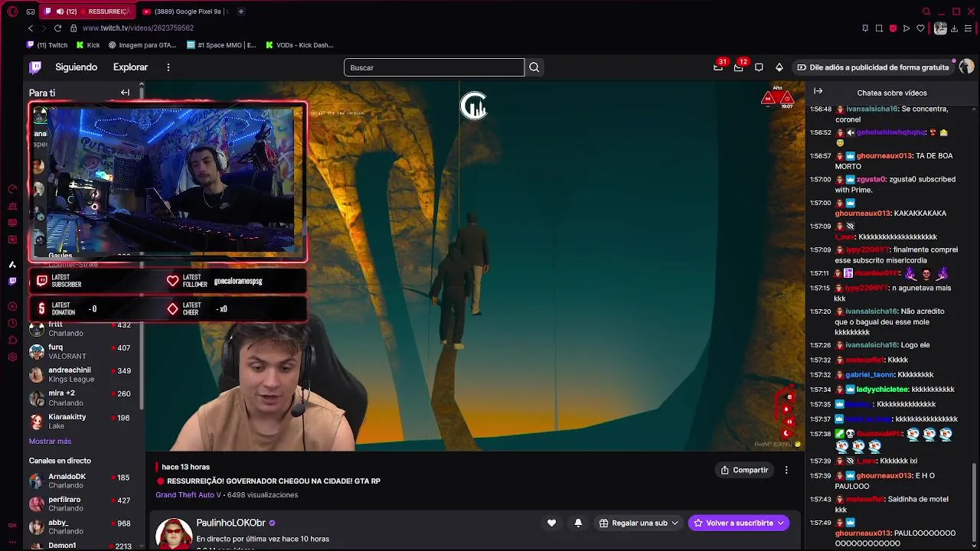This screenshot has width=980, height=551.
Task: Add page to bookmarks heart icon
Action: (x=920, y=28)
